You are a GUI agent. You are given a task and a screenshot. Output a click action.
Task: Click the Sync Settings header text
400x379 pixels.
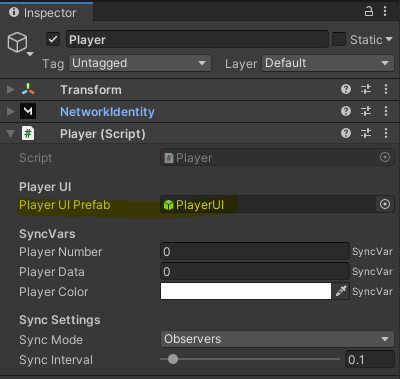(x=60, y=320)
